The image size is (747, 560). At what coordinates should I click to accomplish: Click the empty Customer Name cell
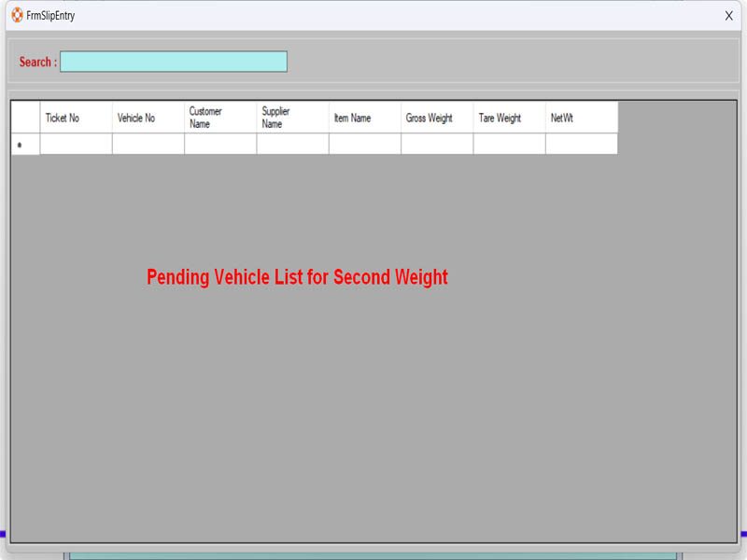tap(220, 145)
